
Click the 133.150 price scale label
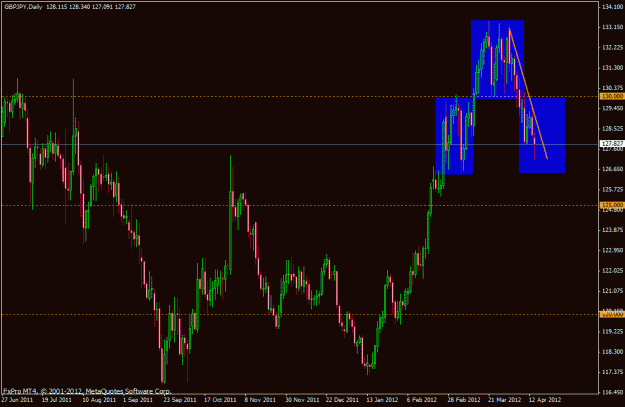(613, 27)
